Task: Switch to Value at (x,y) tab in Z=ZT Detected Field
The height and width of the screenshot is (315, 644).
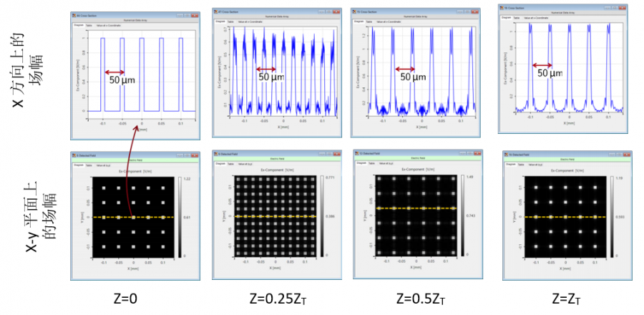Action: click(x=535, y=163)
